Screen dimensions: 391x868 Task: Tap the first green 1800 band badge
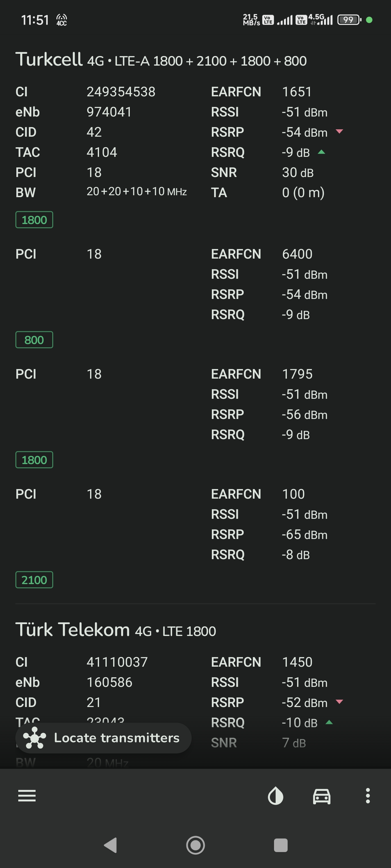(x=34, y=220)
